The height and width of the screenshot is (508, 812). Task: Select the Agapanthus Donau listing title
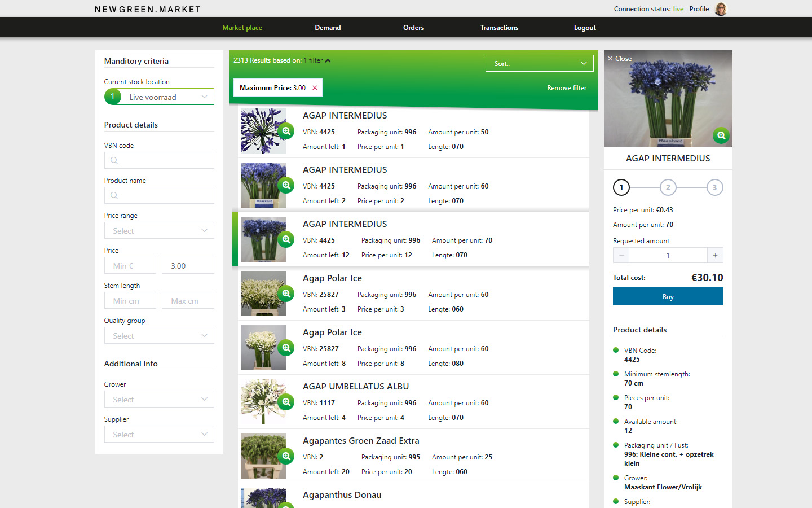(x=342, y=495)
